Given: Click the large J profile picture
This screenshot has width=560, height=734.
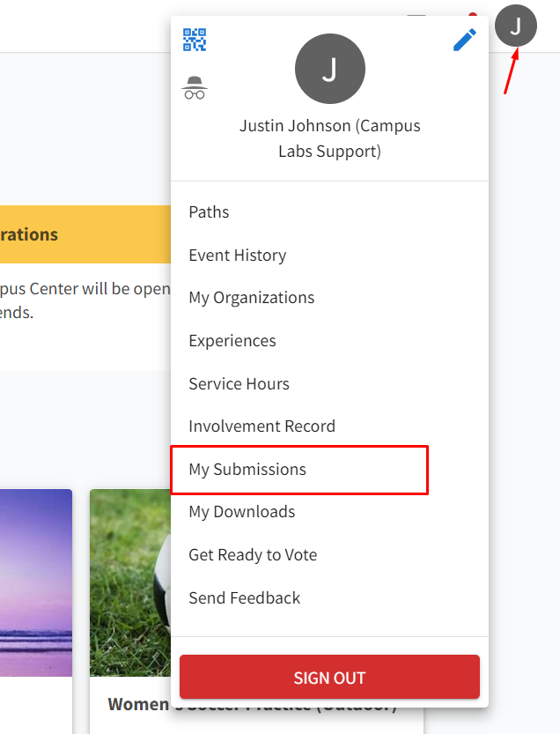Looking at the screenshot, I should point(330,69).
